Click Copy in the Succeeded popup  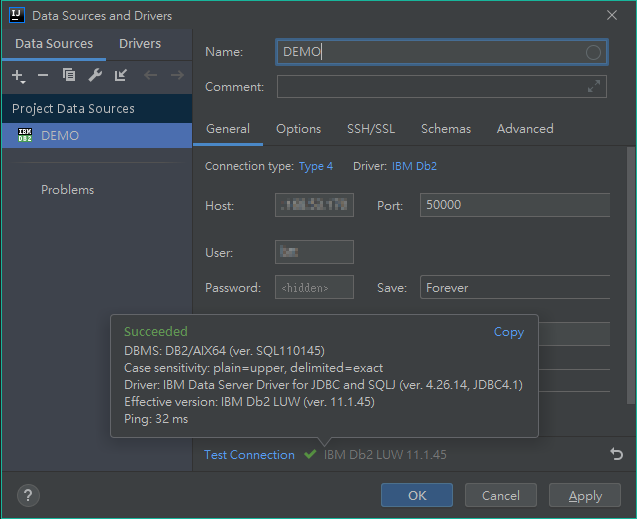tap(508, 332)
